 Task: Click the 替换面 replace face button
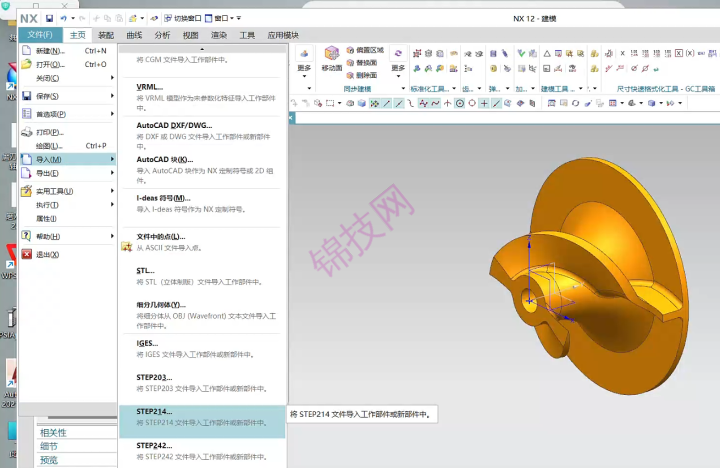[362, 62]
